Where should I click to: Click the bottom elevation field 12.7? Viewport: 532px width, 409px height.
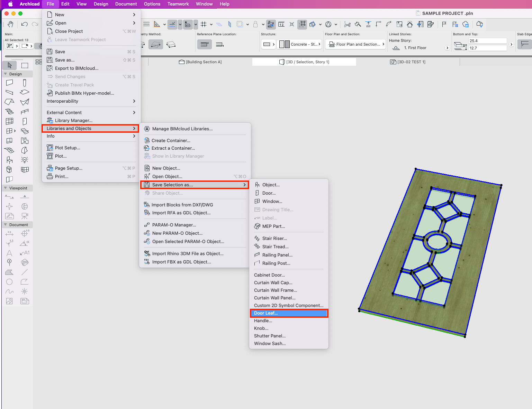[487, 48]
